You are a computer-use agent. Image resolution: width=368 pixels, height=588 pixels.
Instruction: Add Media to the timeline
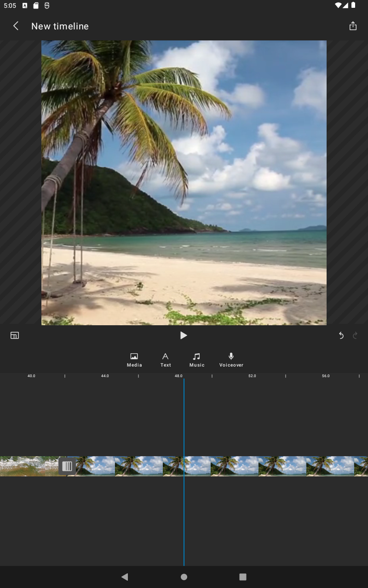coord(134,360)
